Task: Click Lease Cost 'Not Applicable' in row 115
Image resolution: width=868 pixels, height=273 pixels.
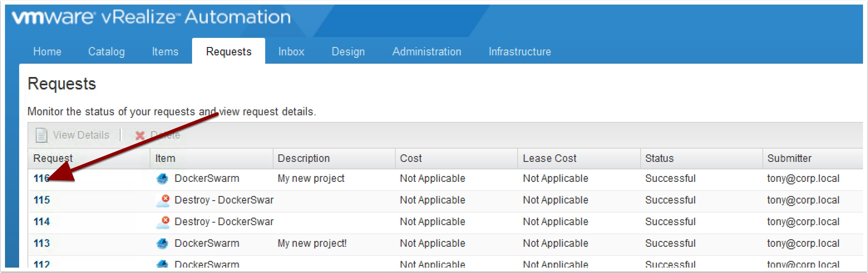Action: [x=555, y=200]
